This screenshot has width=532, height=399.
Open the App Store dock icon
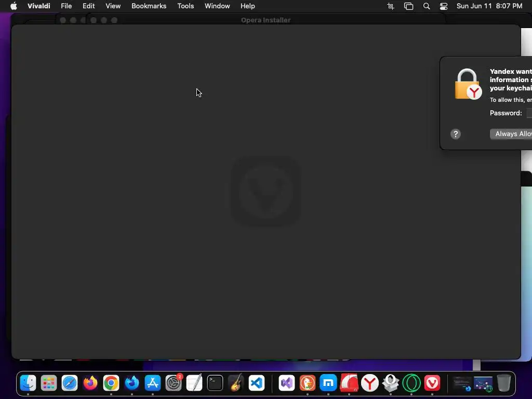pyautogui.click(x=153, y=383)
